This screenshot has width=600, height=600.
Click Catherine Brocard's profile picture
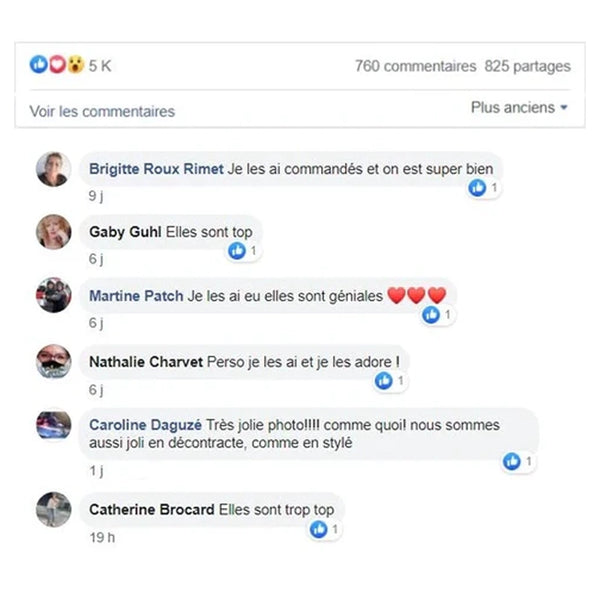(x=54, y=509)
